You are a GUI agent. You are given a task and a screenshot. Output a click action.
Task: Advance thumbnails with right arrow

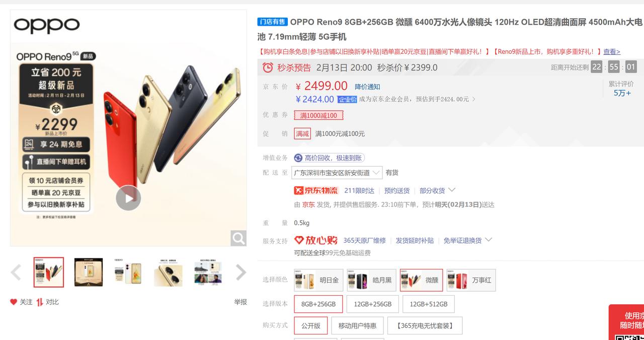tap(241, 273)
